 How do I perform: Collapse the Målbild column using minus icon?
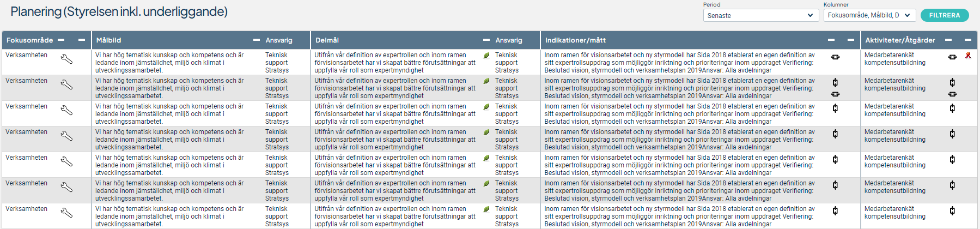[x=257, y=40]
